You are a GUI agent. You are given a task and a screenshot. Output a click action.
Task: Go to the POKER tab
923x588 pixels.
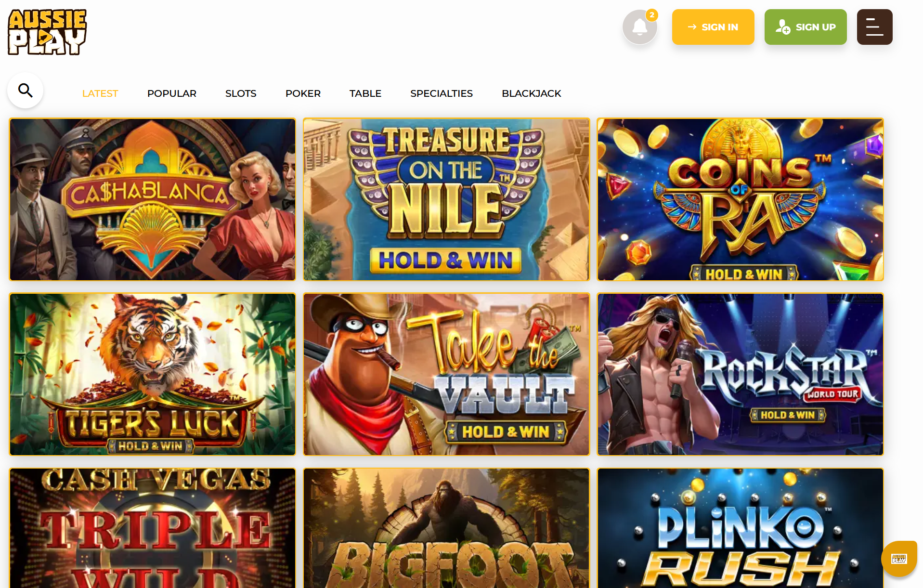pyautogui.click(x=303, y=93)
